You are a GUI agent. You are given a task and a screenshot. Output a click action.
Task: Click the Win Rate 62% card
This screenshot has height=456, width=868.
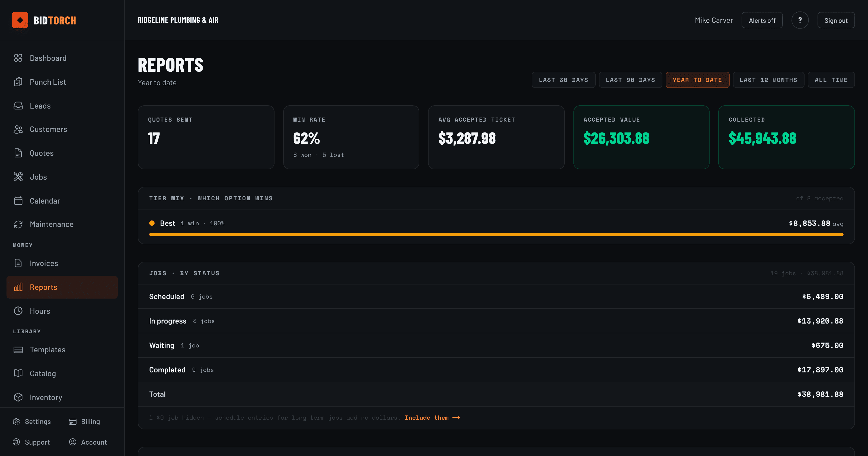coord(351,137)
